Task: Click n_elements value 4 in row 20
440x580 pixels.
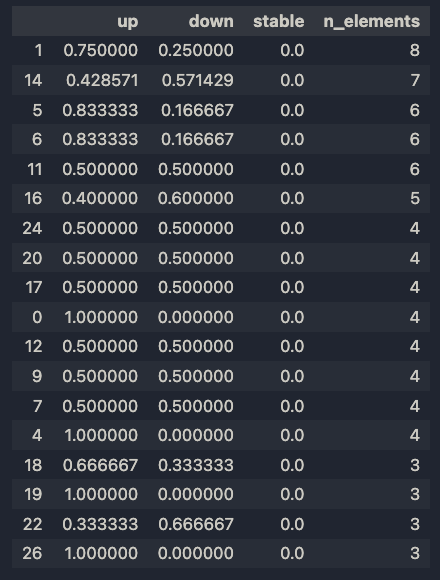Action: [x=415, y=258]
